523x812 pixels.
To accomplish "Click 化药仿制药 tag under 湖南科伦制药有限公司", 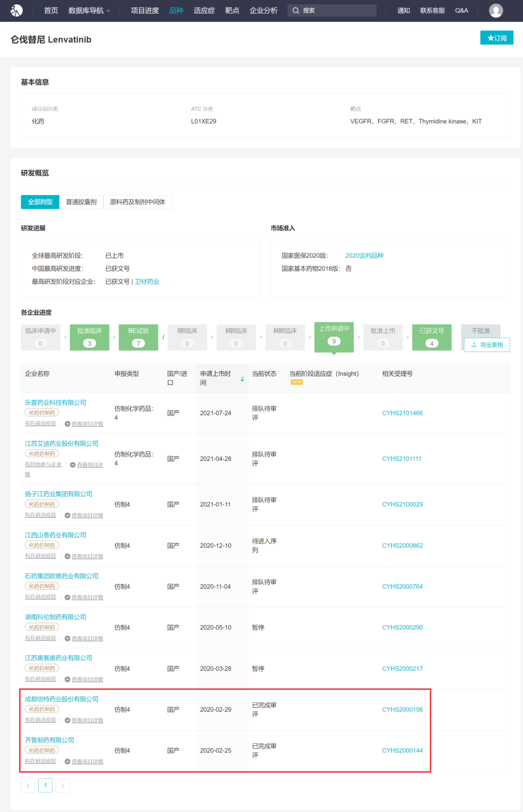I will [42, 627].
